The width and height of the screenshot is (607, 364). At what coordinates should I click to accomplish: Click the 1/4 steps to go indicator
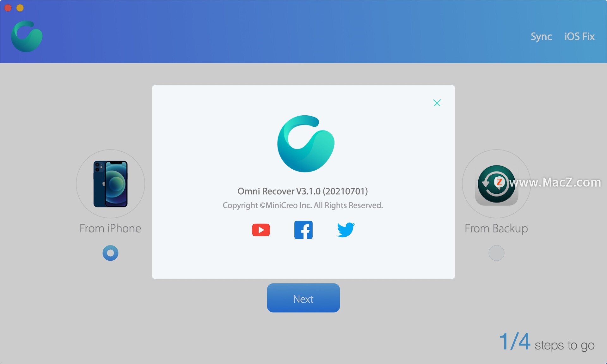pos(547,342)
